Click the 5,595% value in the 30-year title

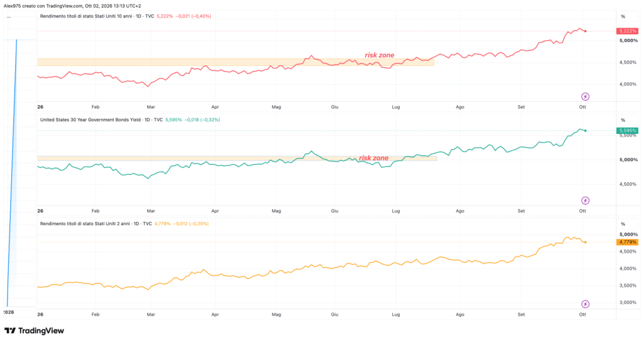tap(174, 120)
